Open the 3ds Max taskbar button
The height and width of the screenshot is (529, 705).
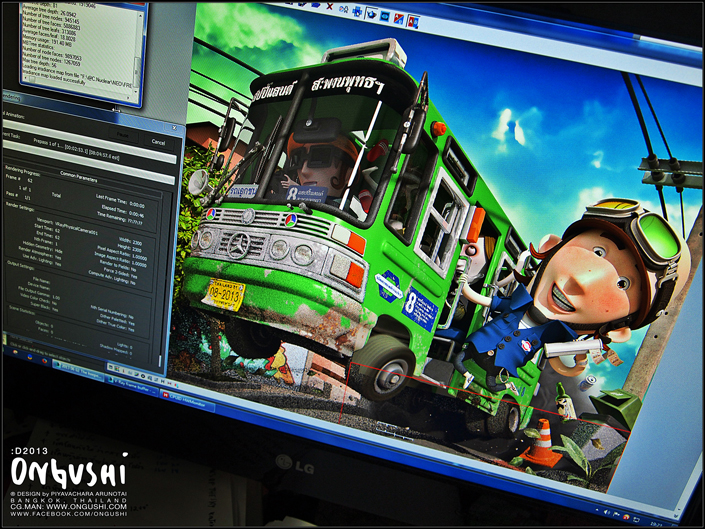(x=78, y=372)
